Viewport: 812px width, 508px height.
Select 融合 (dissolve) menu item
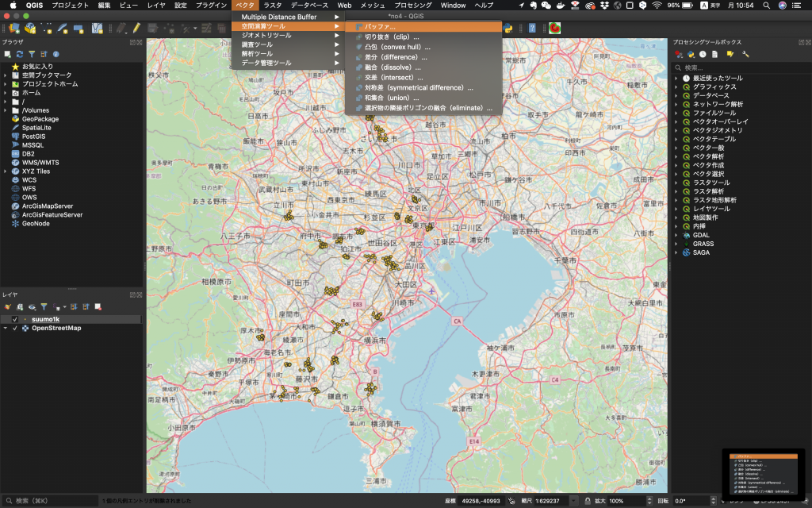423,67
